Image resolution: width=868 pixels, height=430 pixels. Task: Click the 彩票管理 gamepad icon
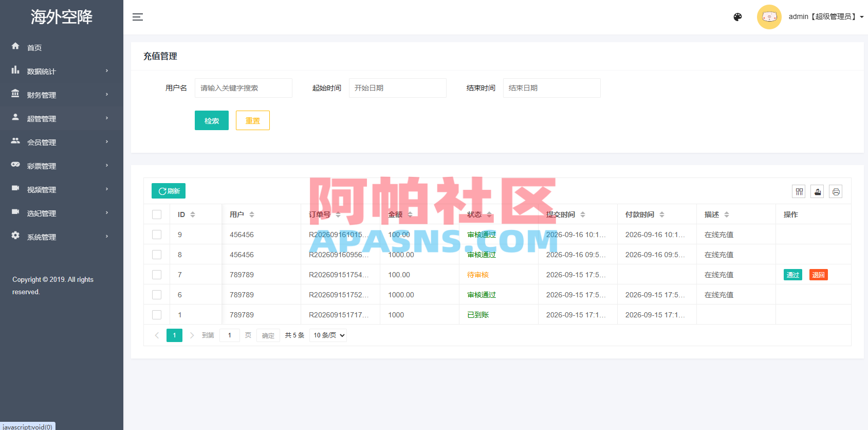(15, 165)
